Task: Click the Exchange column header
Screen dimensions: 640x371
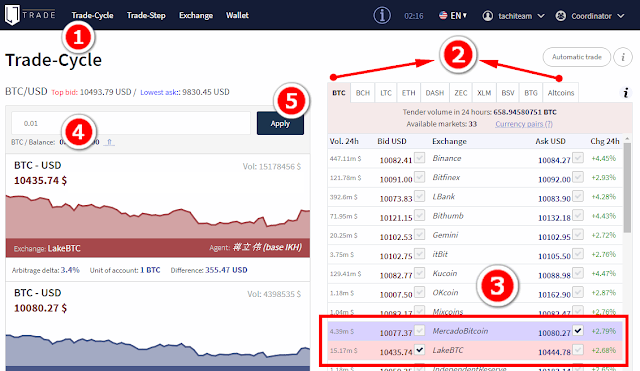Action: pos(449,141)
